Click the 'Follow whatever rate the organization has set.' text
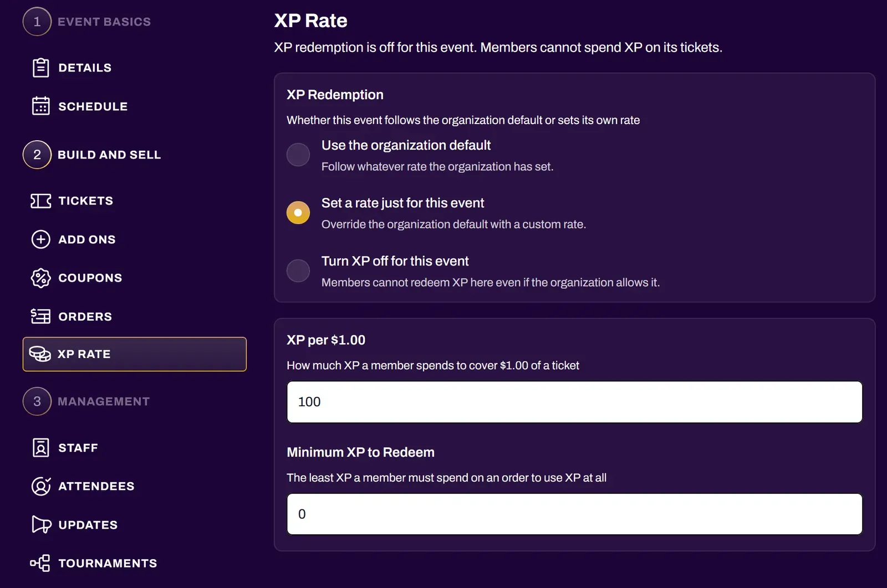This screenshot has height=588, width=887. (x=437, y=166)
